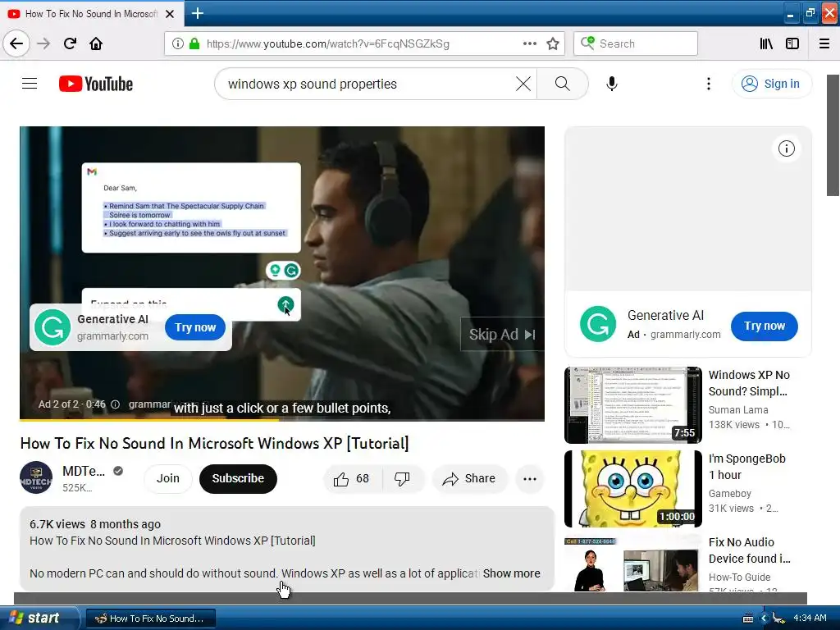Expand hidden tray icons arrow
The width and height of the screenshot is (840, 630).
(764, 619)
